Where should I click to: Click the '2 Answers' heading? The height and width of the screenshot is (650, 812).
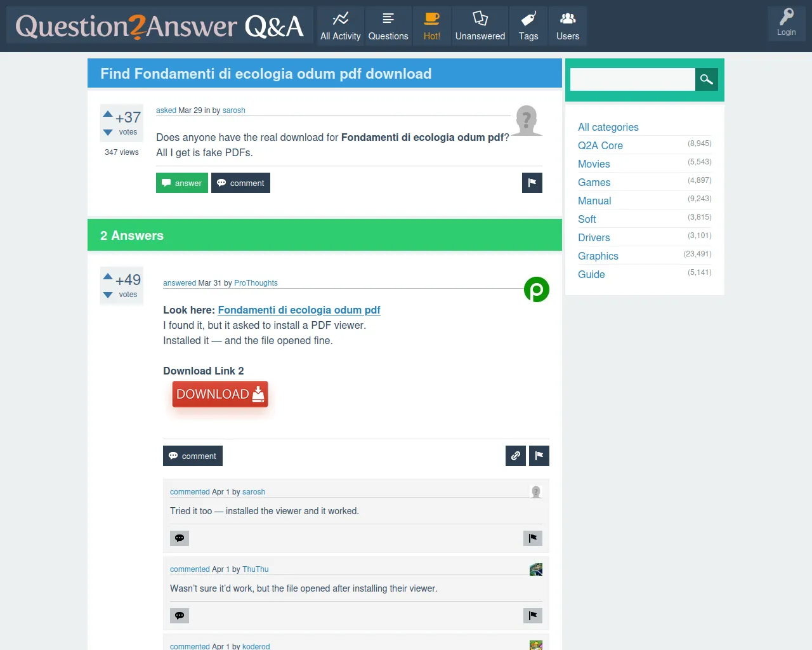click(132, 235)
